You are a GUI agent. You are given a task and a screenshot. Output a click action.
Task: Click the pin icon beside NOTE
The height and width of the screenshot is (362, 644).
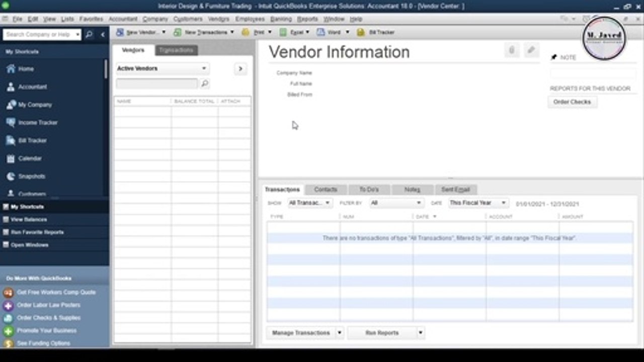(x=554, y=57)
